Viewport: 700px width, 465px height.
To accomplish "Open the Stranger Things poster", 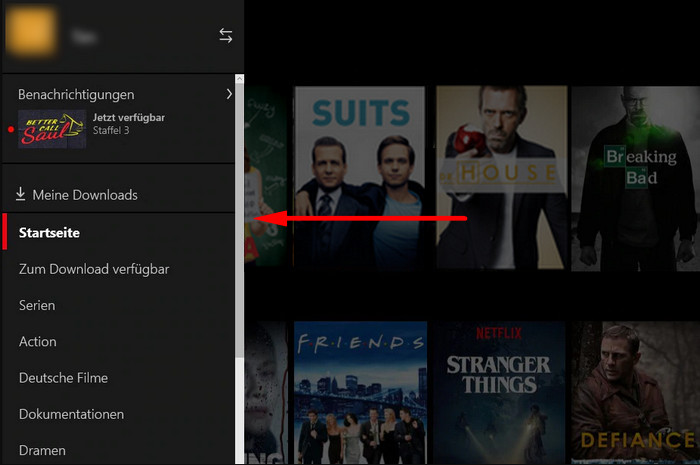I will click(496, 392).
